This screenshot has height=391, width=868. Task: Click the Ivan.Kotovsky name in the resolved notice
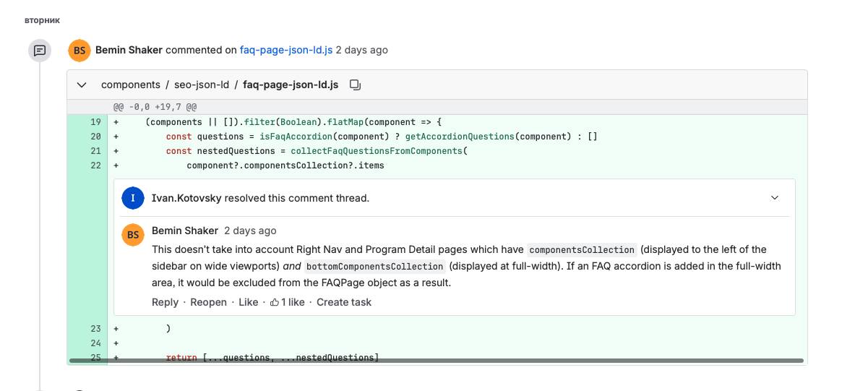186,198
